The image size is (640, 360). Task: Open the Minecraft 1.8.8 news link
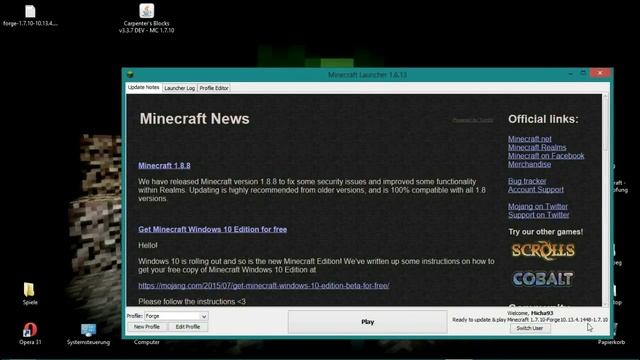[x=164, y=165]
